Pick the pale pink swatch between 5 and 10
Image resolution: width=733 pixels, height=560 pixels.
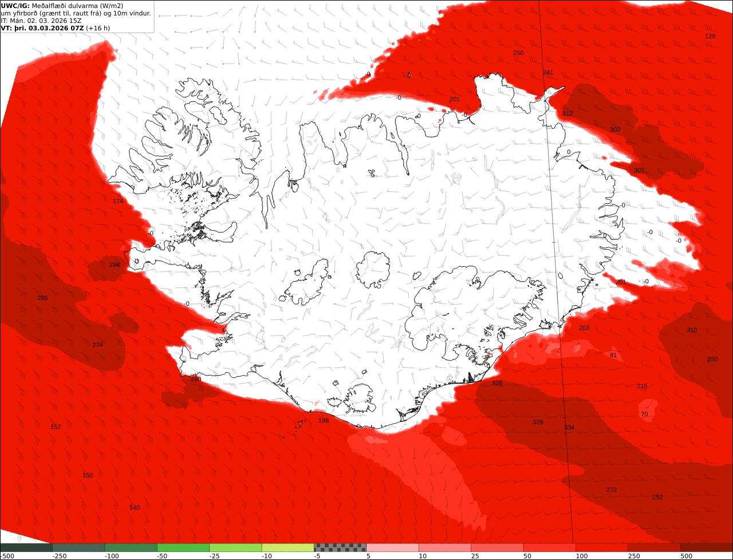point(392,547)
